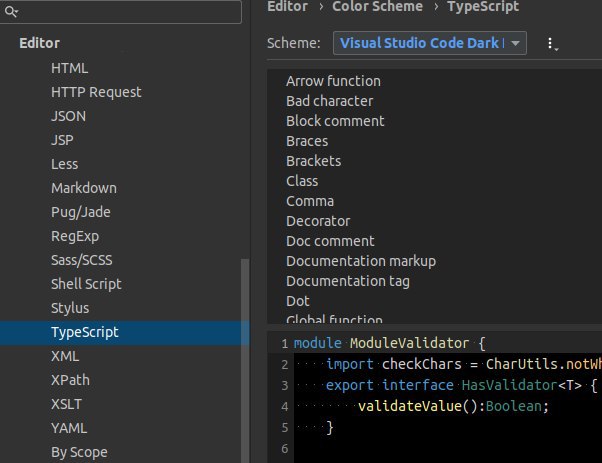Viewport: 602px width, 463px height.
Task: Select the Editor section header
Action: click(40, 43)
